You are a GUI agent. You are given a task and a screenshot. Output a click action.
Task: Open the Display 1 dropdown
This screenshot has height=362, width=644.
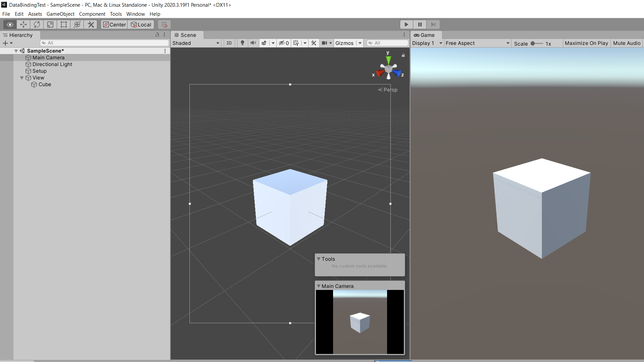(427, 43)
